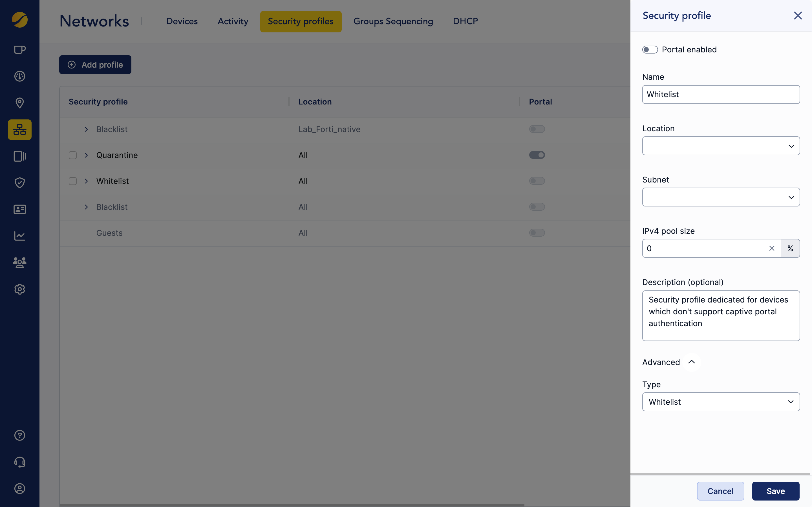Enable the Portal enabled toggle
The image size is (812, 507).
(650, 49)
